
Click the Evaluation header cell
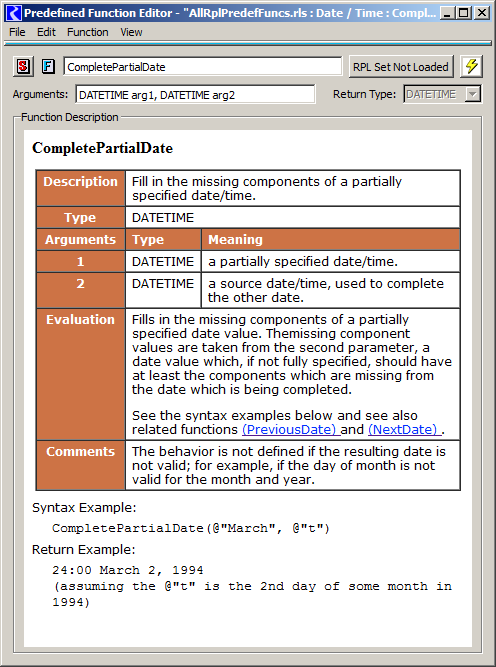[x=81, y=374]
